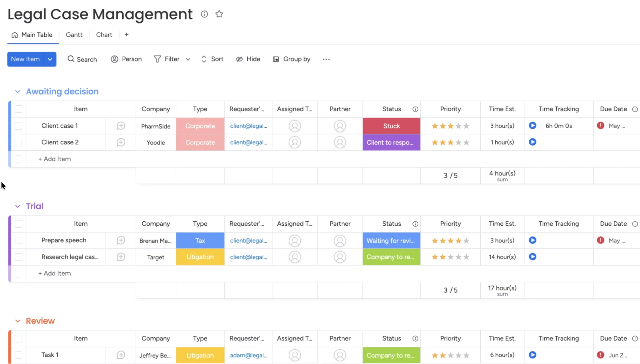
Task: Change the Stuck status of Client case 1
Action: click(x=391, y=126)
